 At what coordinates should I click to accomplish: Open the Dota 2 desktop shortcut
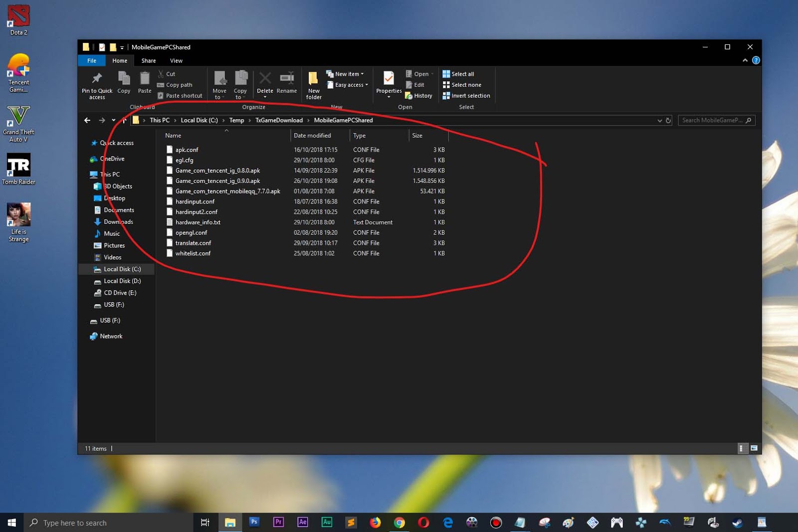18,20
